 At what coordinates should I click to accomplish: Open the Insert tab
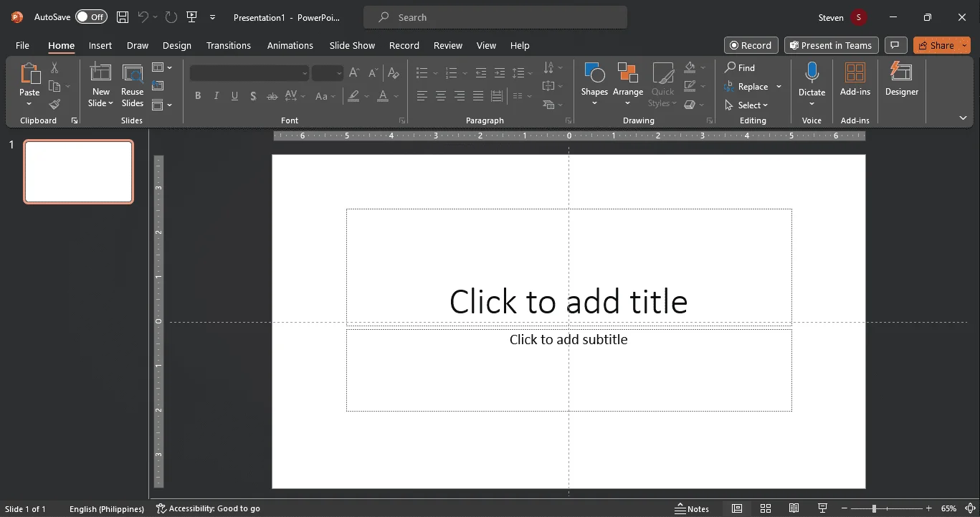coord(100,45)
